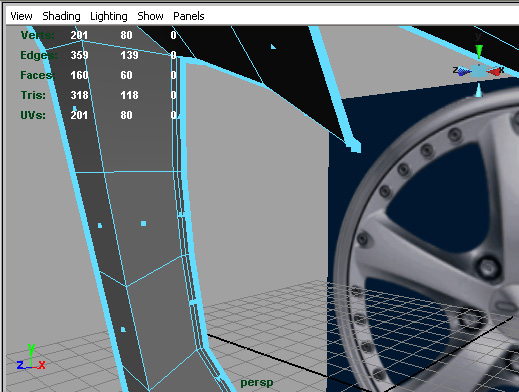Click the red X axis cone of view compass
This screenshot has width=519, height=392.
[494, 71]
